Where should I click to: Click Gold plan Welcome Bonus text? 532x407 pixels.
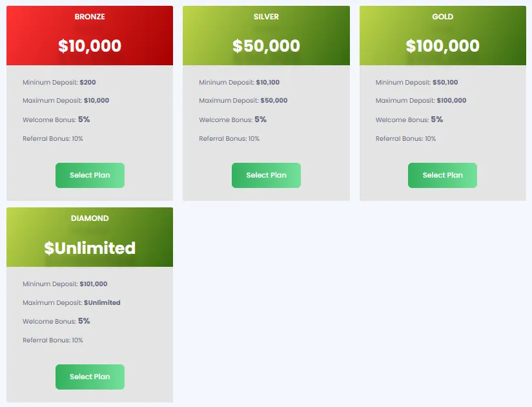point(409,120)
